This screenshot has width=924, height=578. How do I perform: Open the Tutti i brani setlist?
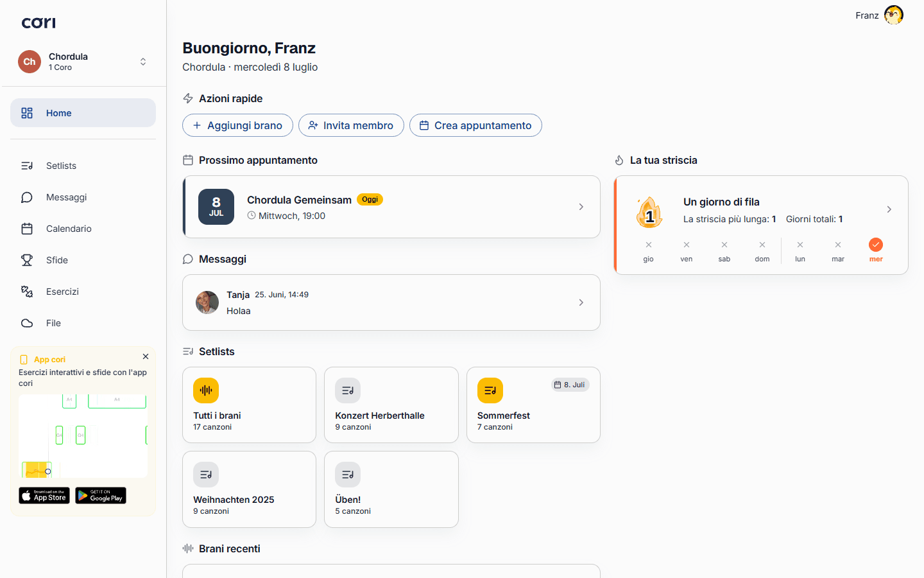tap(249, 405)
